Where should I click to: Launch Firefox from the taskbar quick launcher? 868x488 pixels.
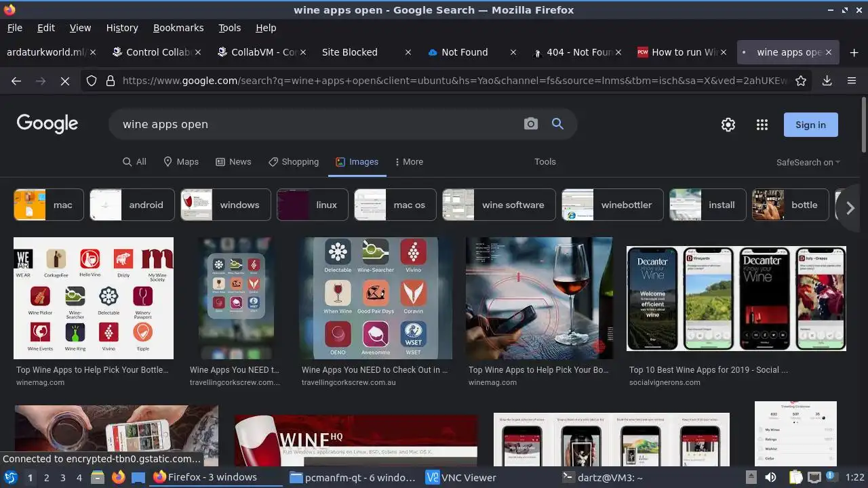tap(118, 477)
